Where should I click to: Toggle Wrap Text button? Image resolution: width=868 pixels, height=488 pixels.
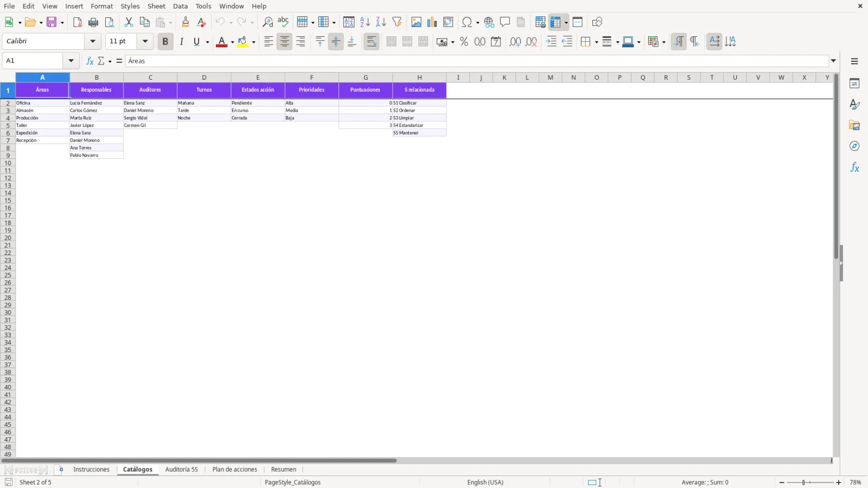pyautogui.click(x=372, y=42)
